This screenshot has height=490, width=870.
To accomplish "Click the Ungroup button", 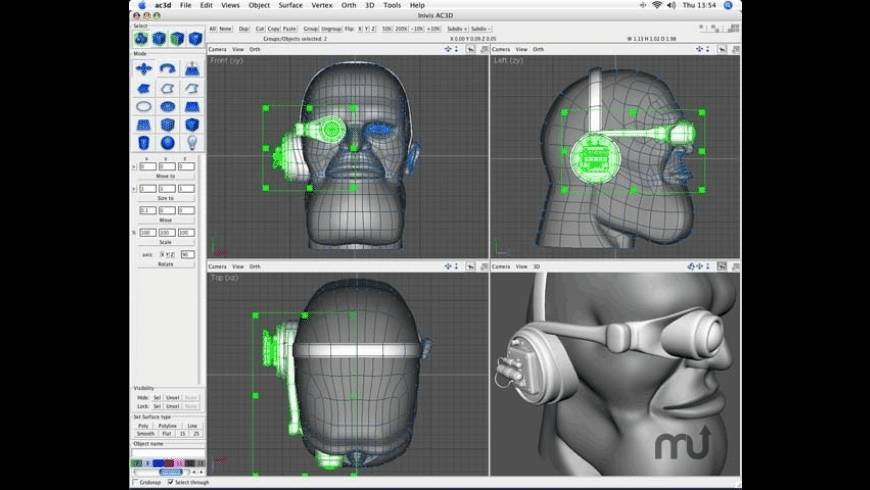I will pyautogui.click(x=331, y=29).
